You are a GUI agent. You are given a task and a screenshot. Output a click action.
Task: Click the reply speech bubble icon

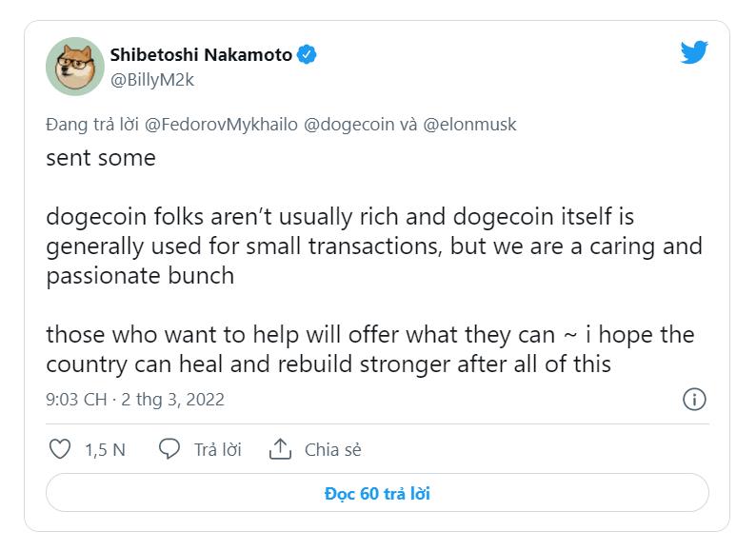click(x=169, y=449)
